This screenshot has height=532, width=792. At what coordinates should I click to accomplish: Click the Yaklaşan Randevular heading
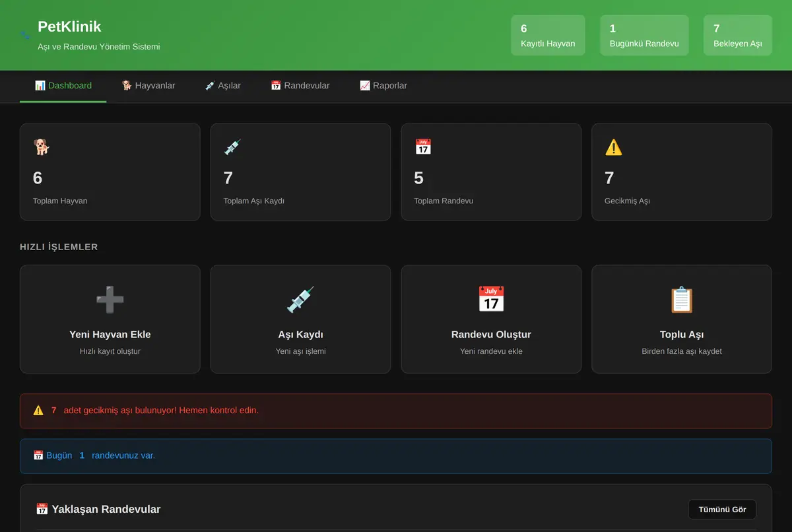pyautogui.click(x=106, y=509)
